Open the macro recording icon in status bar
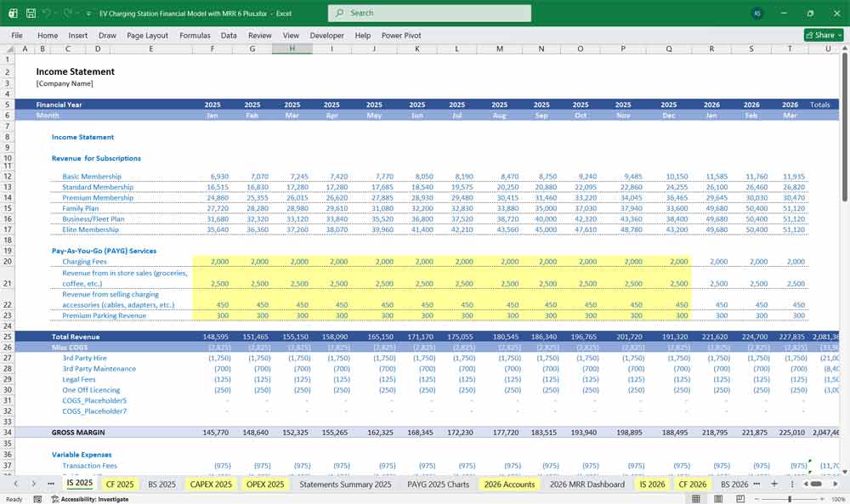Image resolution: width=850 pixels, height=504 pixels. tap(37, 498)
